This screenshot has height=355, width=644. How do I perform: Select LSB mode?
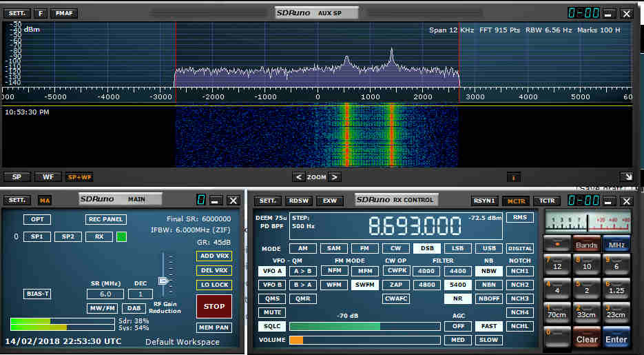(457, 248)
